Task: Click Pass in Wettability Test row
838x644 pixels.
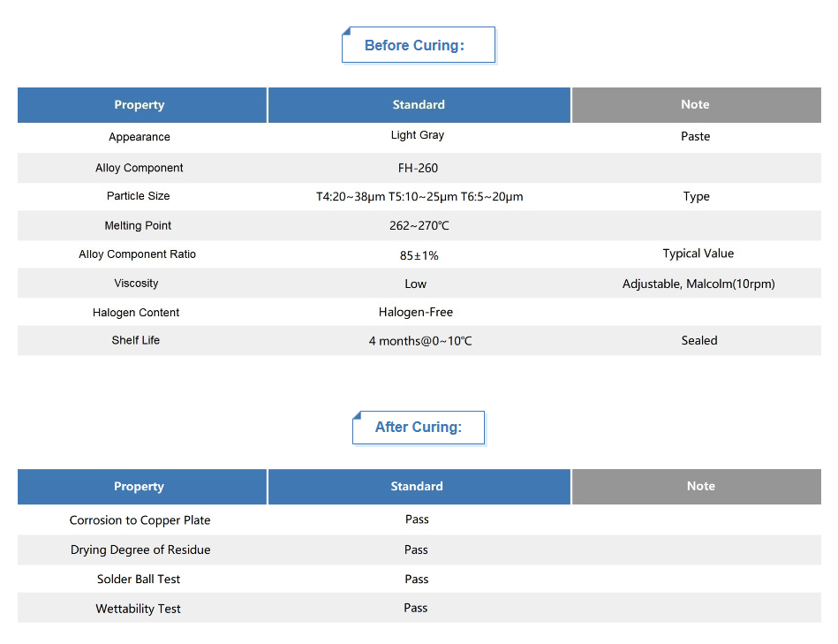Action: [415, 608]
